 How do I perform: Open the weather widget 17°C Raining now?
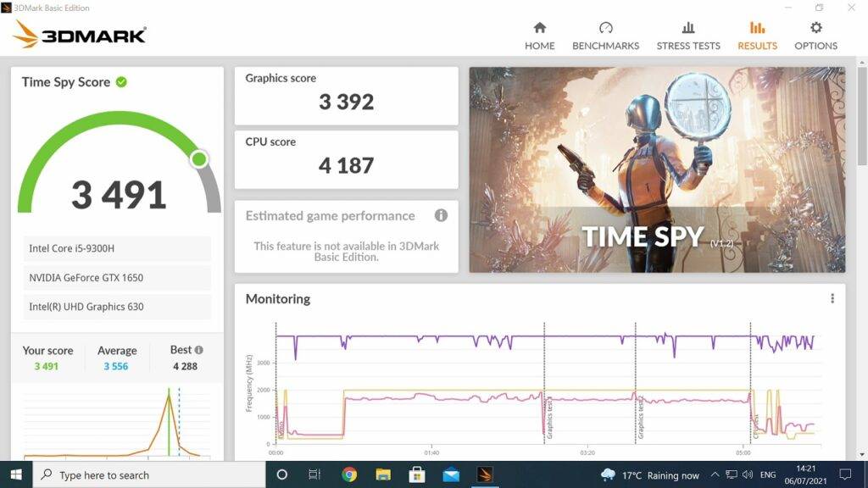coord(650,475)
